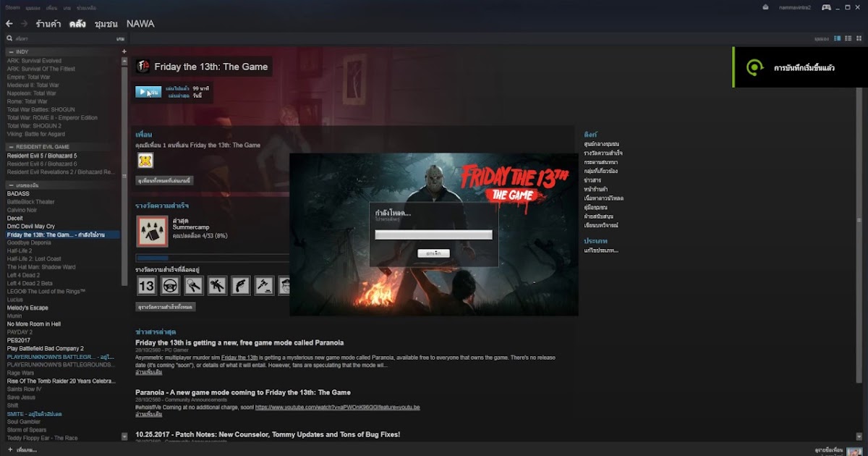Select ARK: Survival Evolved in library
Viewport: 868px width, 456px height.
[34, 61]
